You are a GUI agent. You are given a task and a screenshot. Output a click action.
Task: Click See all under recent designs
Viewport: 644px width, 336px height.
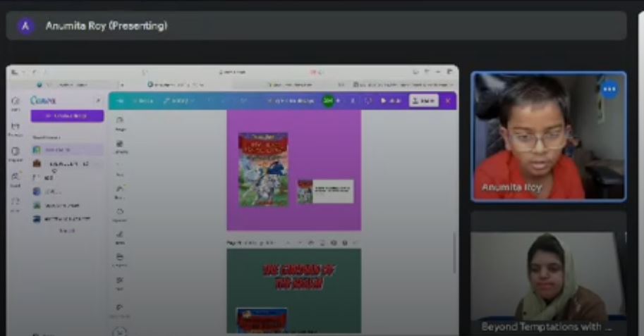[x=67, y=231]
